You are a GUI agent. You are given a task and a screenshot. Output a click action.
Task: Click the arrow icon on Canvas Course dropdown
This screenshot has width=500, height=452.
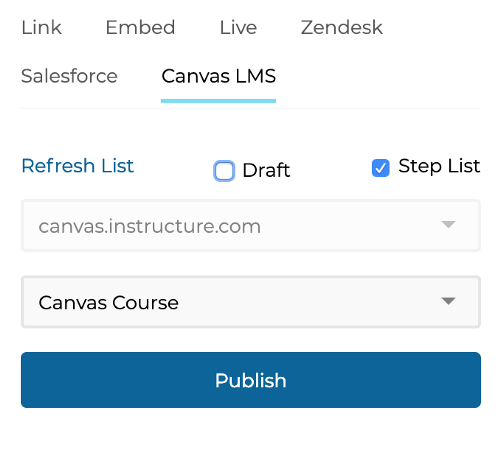[448, 301]
